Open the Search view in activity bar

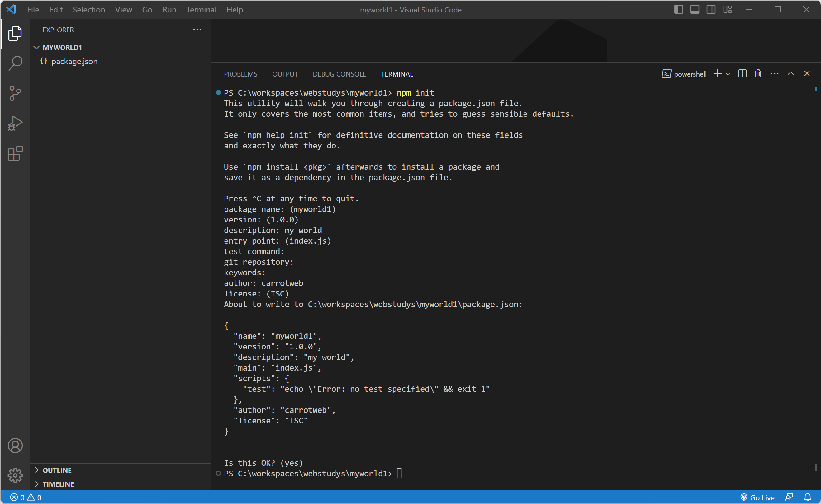15,63
